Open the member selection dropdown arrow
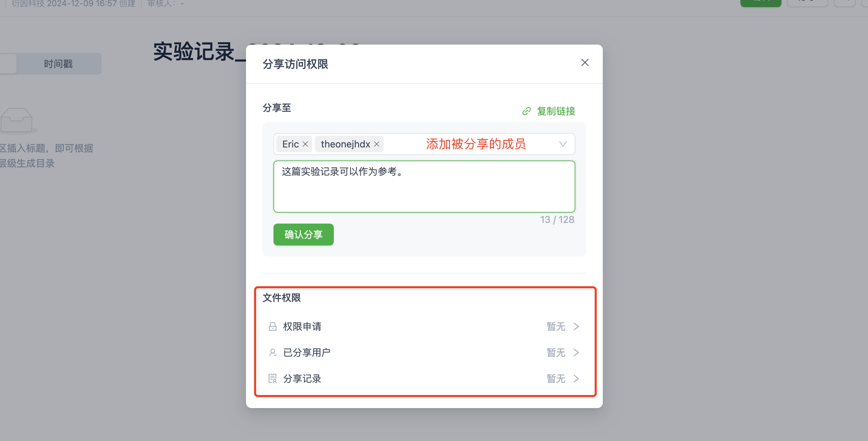 tap(563, 144)
